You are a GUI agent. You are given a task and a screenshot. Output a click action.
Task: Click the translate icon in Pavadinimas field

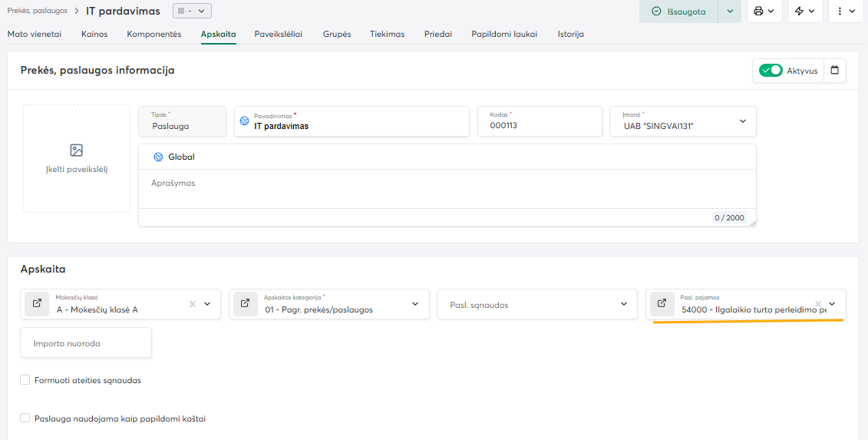(x=244, y=121)
